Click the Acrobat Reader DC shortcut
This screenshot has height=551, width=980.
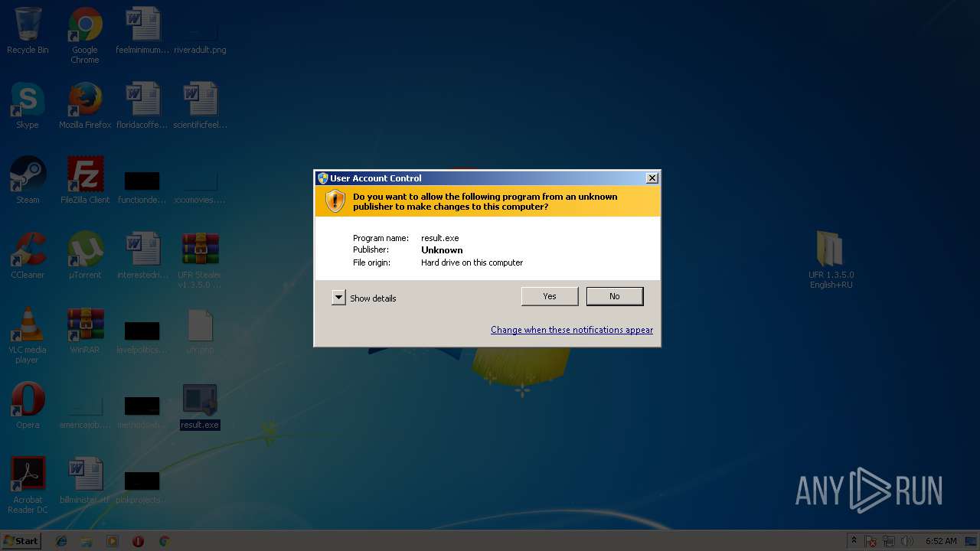[28, 485]
